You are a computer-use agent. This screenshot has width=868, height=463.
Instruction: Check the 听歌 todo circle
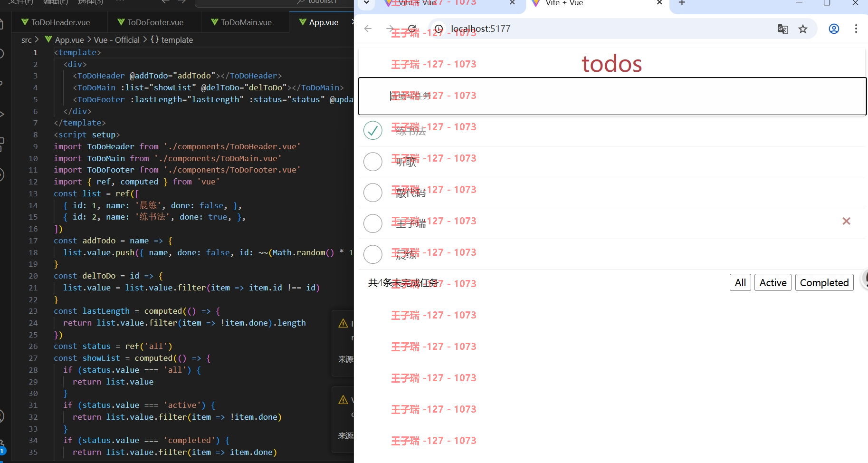tap(373, 162)
